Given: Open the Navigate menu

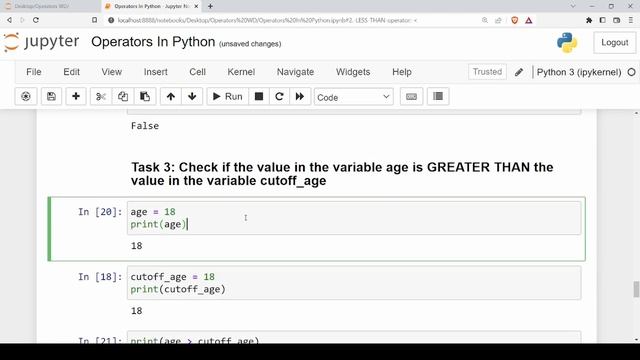Looking at the screenshot, I should click(295, 72).
